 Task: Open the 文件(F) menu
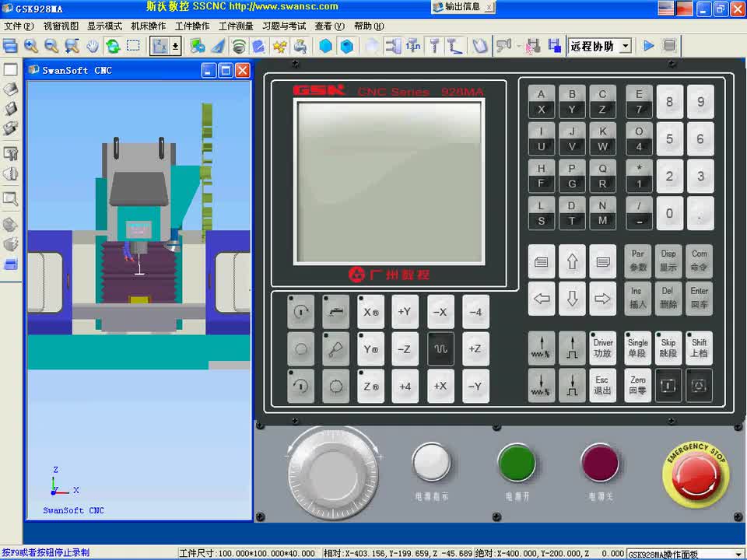pos(19,26)
